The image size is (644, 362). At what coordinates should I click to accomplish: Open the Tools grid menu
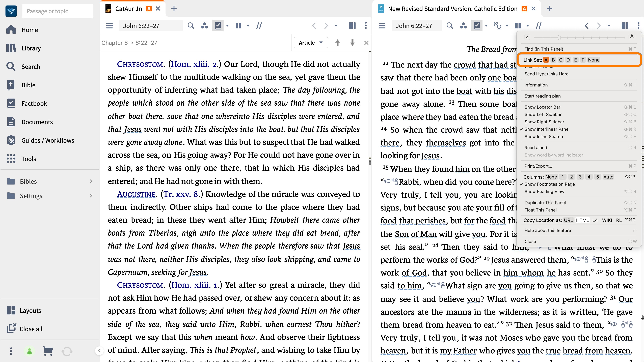21,159
